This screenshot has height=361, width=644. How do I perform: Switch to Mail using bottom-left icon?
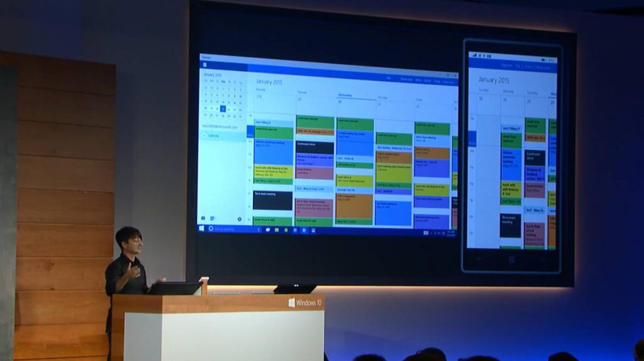click(x=203, y=218)
